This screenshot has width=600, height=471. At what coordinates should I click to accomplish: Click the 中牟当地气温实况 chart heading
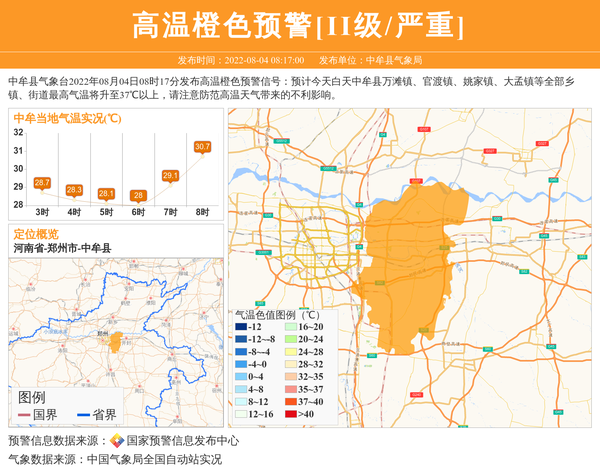pos(66,118)
